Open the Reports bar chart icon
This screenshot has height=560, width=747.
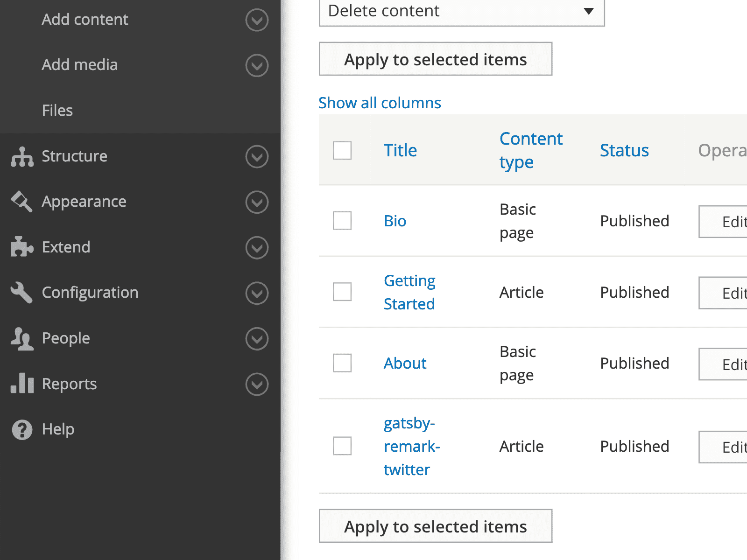[22, 384]
